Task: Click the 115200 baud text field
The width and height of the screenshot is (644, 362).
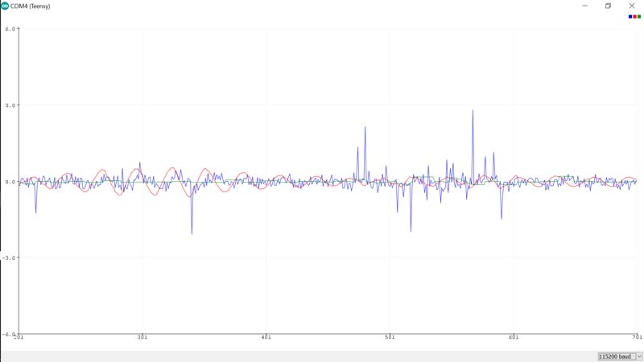Action: pos(615,356)
